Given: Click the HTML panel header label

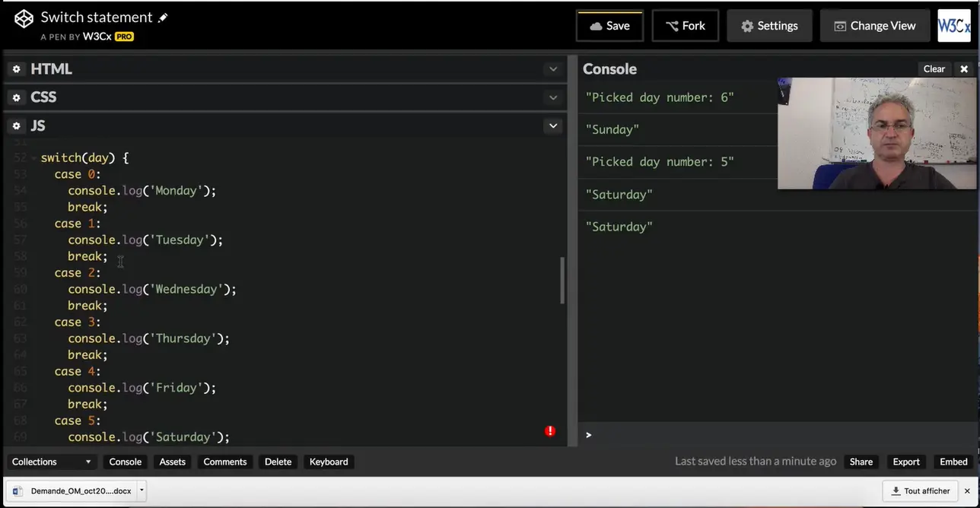Looking at the screenshot, I should pyautogui.click(x=51, y=69).
